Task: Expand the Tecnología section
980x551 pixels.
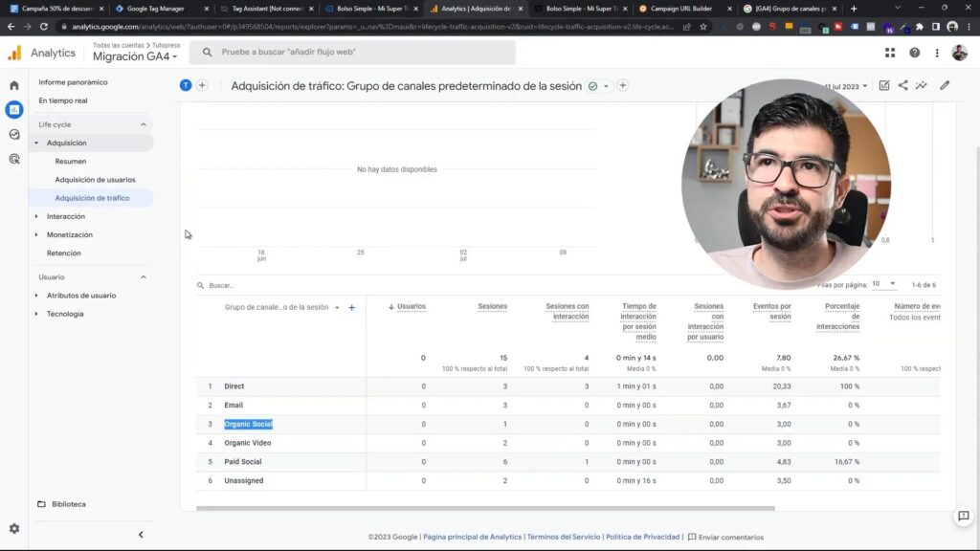Action: point(36,314)
